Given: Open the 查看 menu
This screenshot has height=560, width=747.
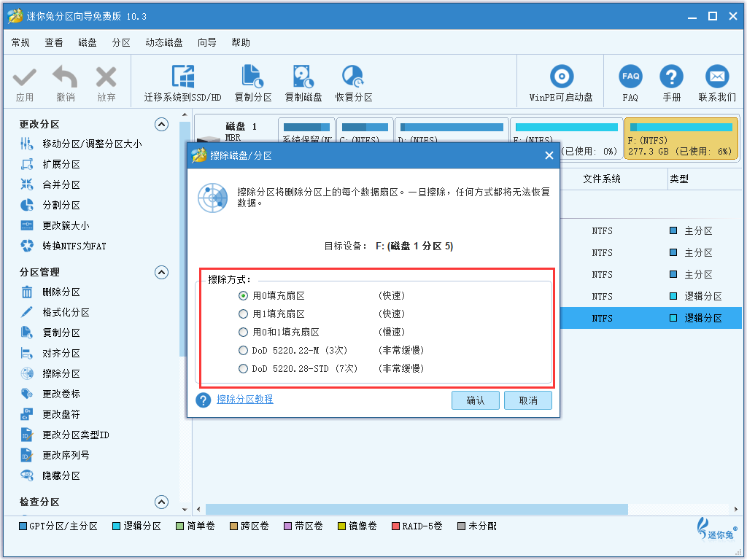Looking at the screenshot, I should 54,43.
